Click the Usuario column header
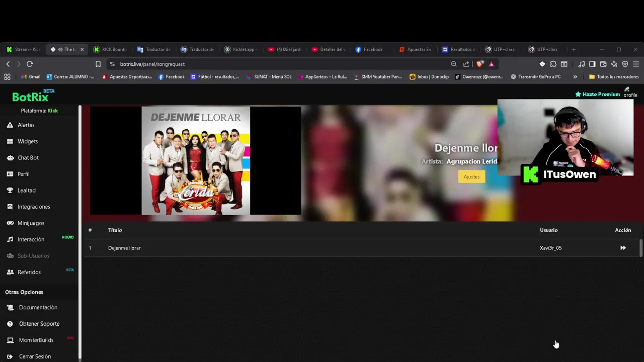The image size is (644, 362). point(548,230)
